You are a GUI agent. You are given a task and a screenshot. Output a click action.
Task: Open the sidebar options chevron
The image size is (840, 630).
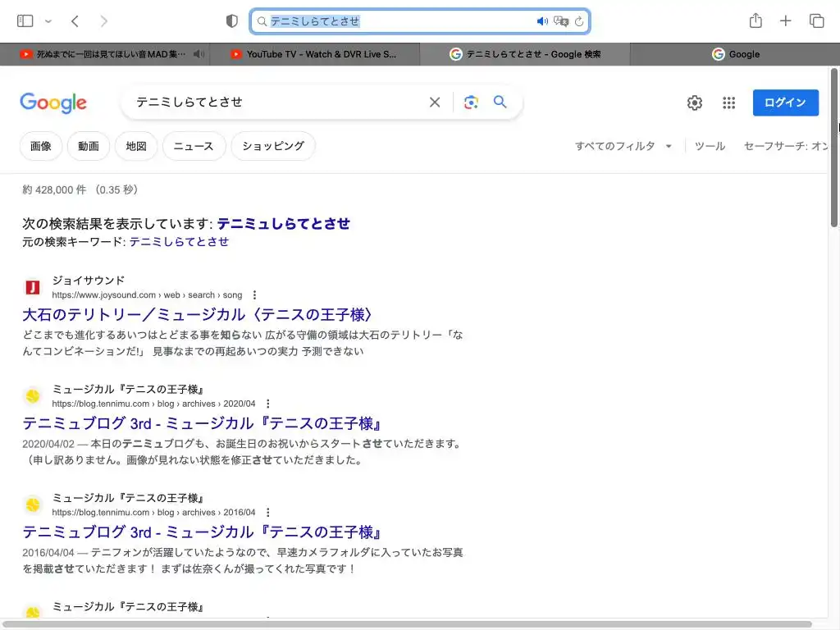click(x=48, y=21)
